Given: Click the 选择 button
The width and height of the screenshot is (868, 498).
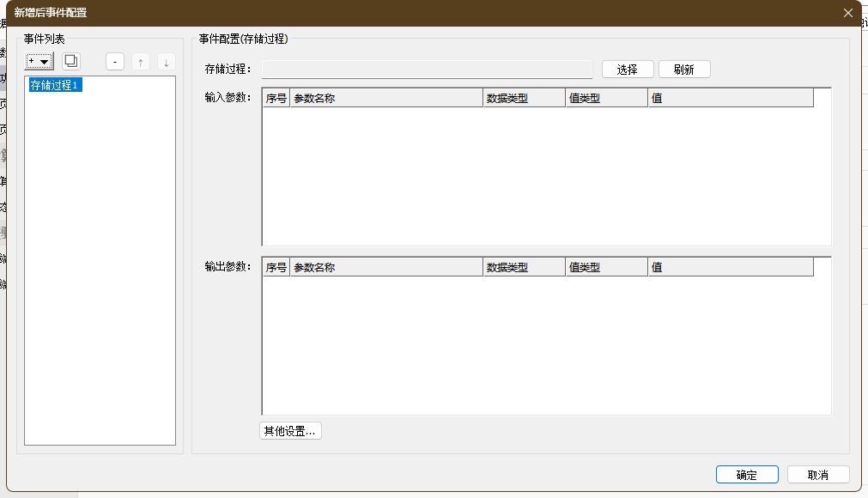Looking at the screenshot, I should [x=628, y=70].
